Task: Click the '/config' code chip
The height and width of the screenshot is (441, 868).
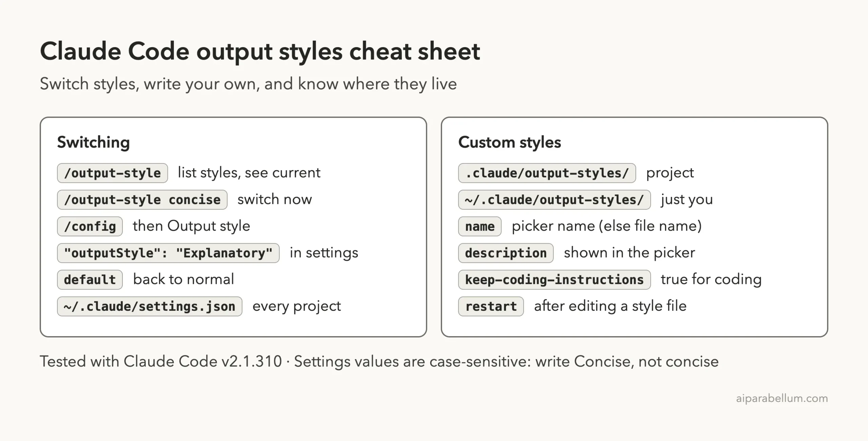Action: [90, 226]
